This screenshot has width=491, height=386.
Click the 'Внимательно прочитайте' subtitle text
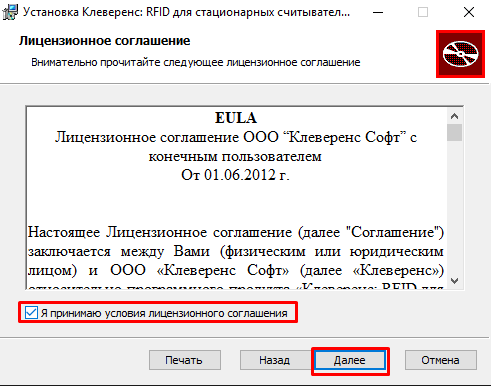(196, 62)
